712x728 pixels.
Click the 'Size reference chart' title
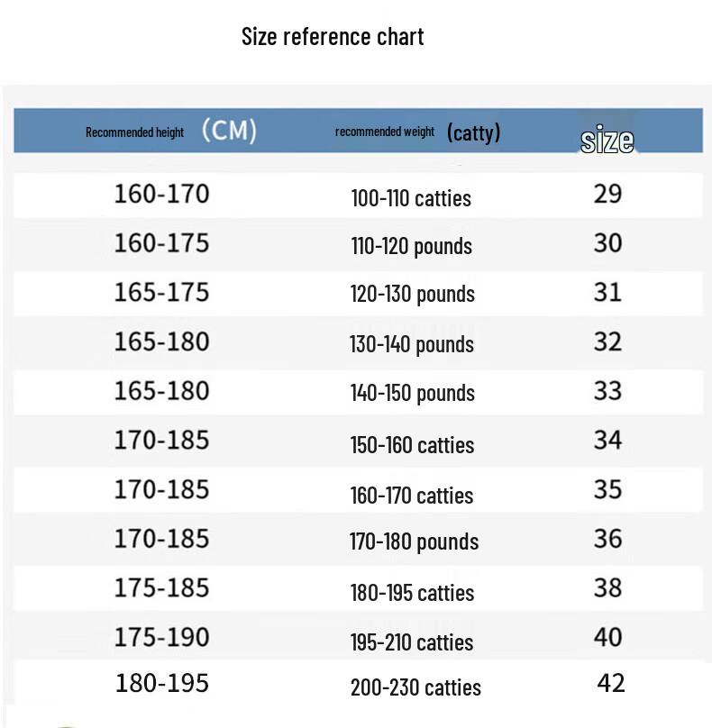(x=333, y=37)
